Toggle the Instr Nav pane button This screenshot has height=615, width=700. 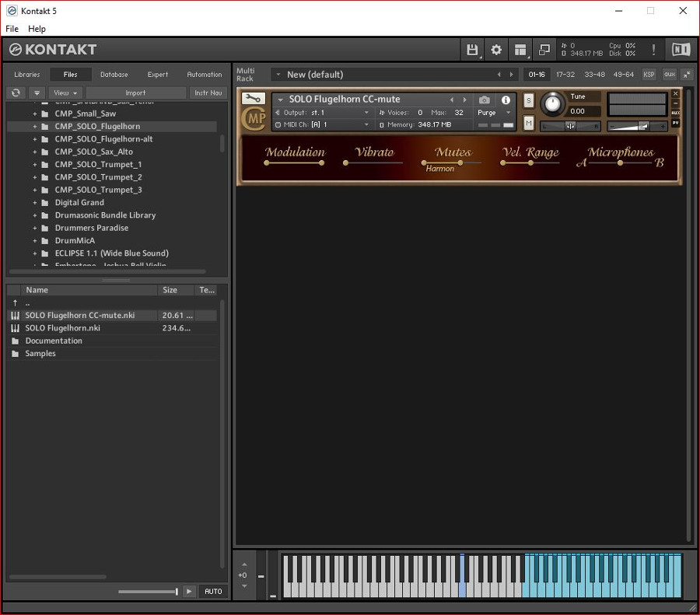(208, 93)
